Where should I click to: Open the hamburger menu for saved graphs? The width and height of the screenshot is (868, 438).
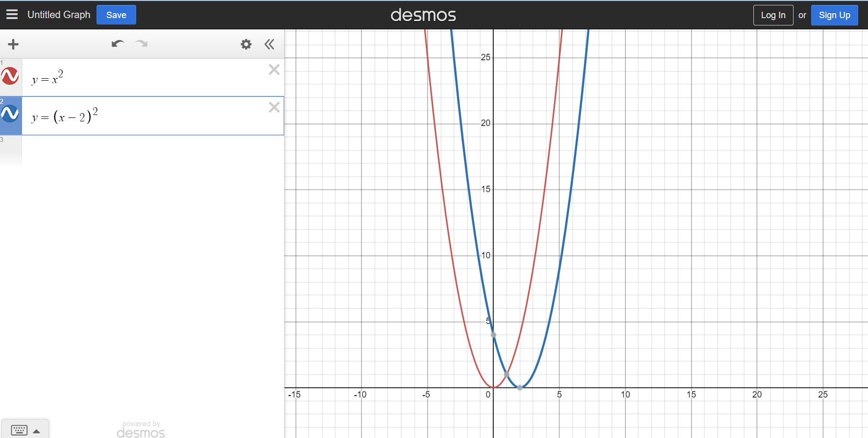click(x=12, y=15)
